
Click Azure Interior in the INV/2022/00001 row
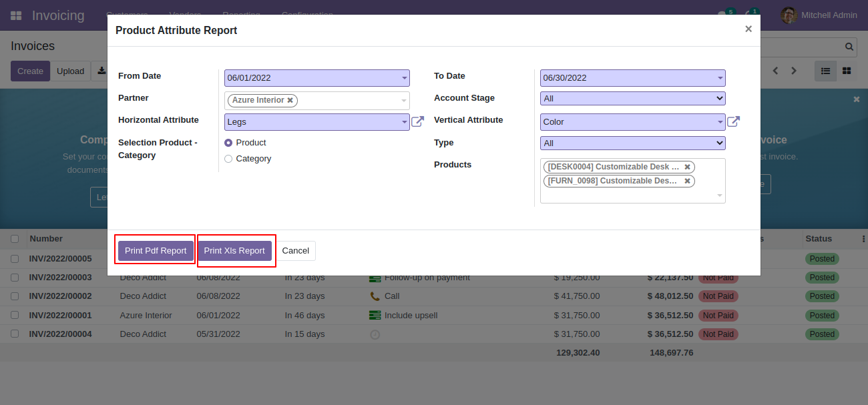(146, 315)
